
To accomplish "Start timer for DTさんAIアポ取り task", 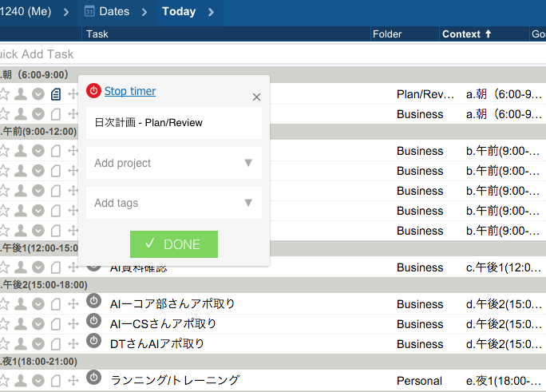I will 93,342.
